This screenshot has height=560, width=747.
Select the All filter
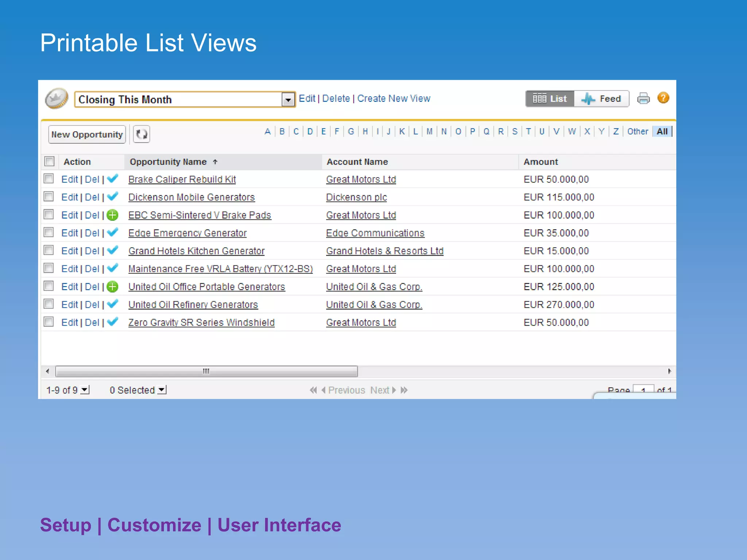[x=662, y=132]
